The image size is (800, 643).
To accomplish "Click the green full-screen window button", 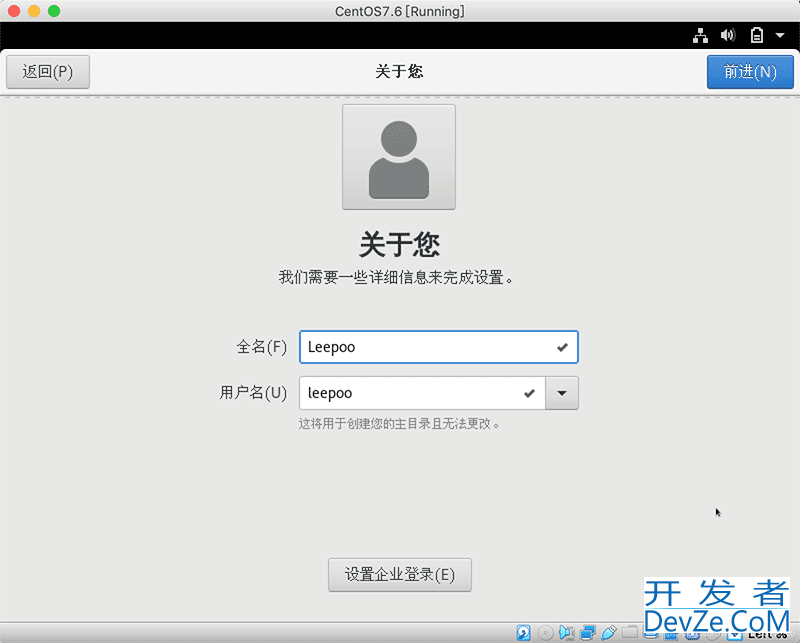I will click(x=54, y=11).
